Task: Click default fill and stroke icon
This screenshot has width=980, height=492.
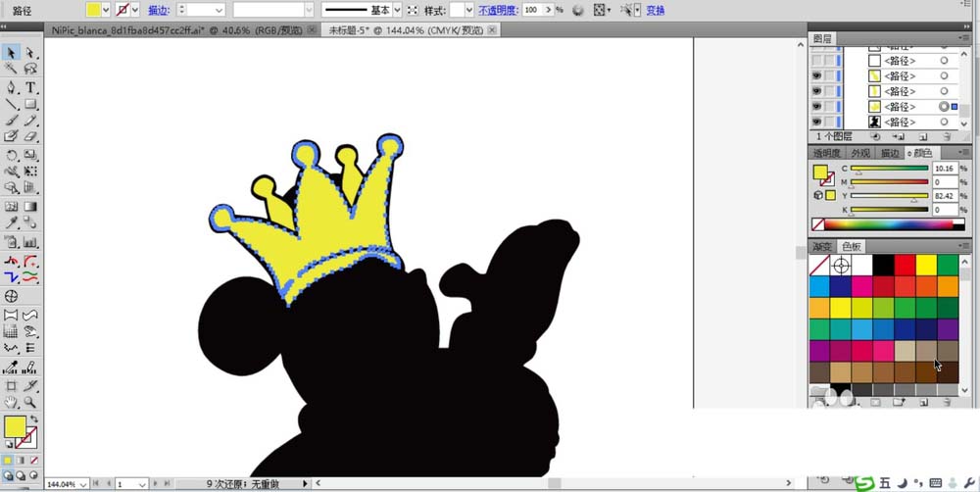Action: tap(9, 444)
